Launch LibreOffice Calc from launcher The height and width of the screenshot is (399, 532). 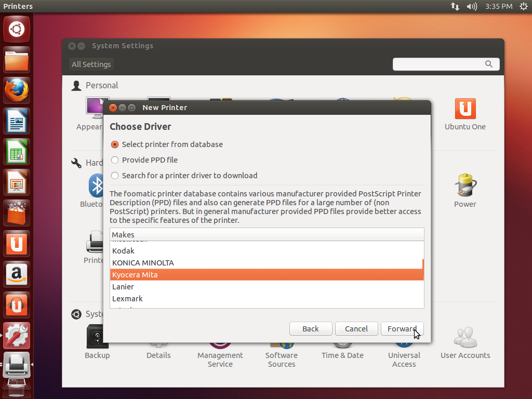tap(17, 152)
